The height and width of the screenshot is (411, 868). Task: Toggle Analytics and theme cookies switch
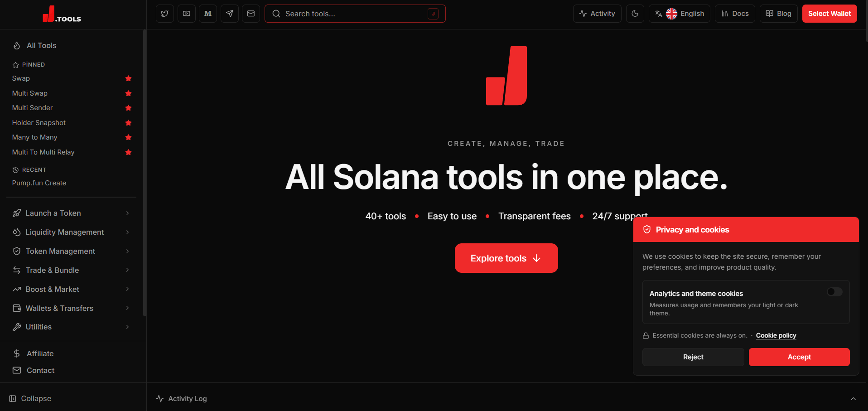click(834, 292)
